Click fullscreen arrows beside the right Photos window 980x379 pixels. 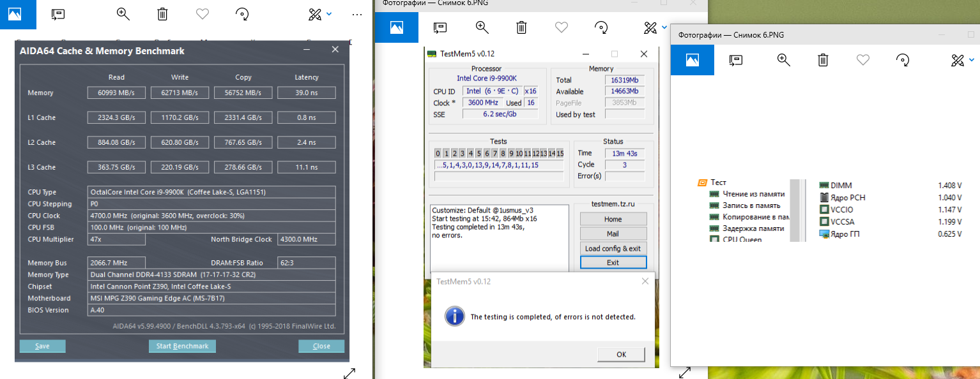[685, 372]
